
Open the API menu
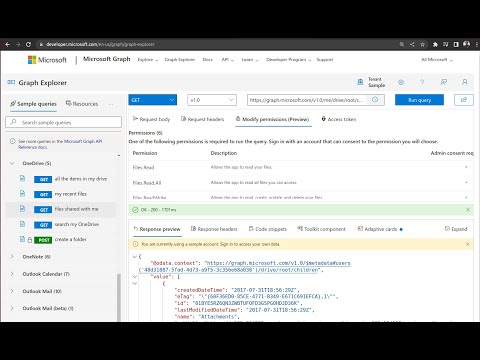point(228,60)
